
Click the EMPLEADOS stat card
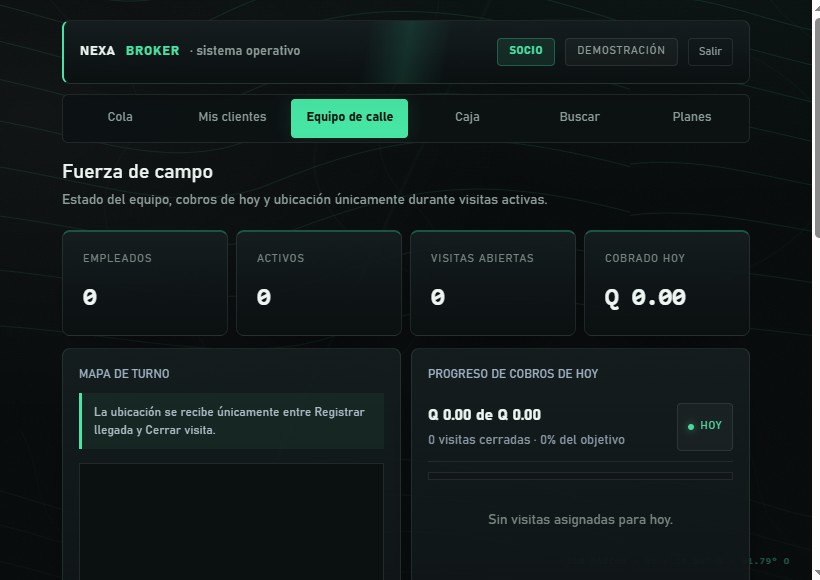pyautogui.click(x=145, y=282)
